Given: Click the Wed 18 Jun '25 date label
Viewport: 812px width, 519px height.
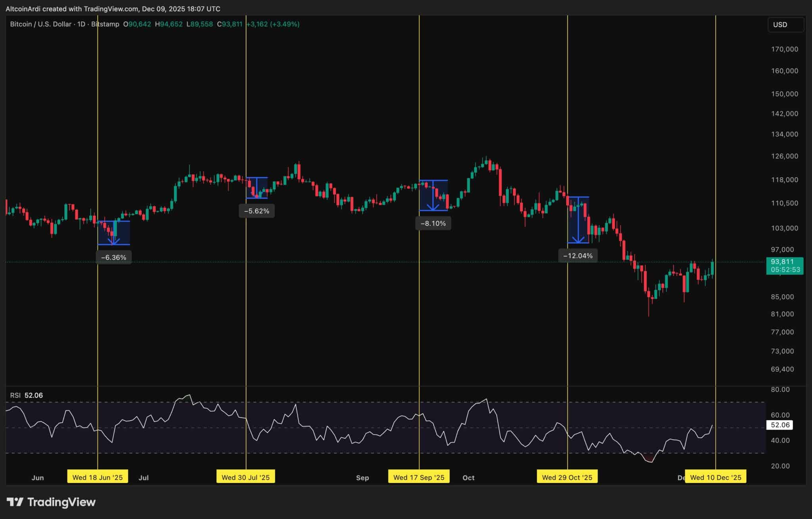Looking at the screenshot, I should point(98,477).
